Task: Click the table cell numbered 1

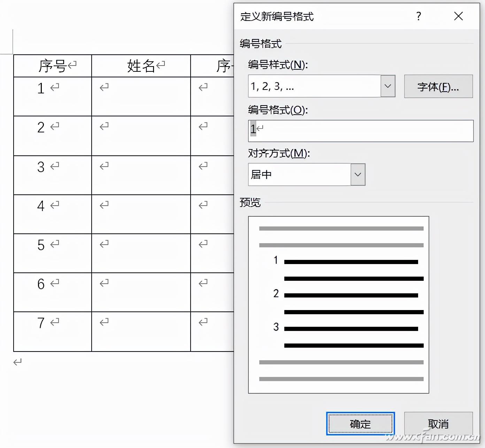Action: coord(53,96)
